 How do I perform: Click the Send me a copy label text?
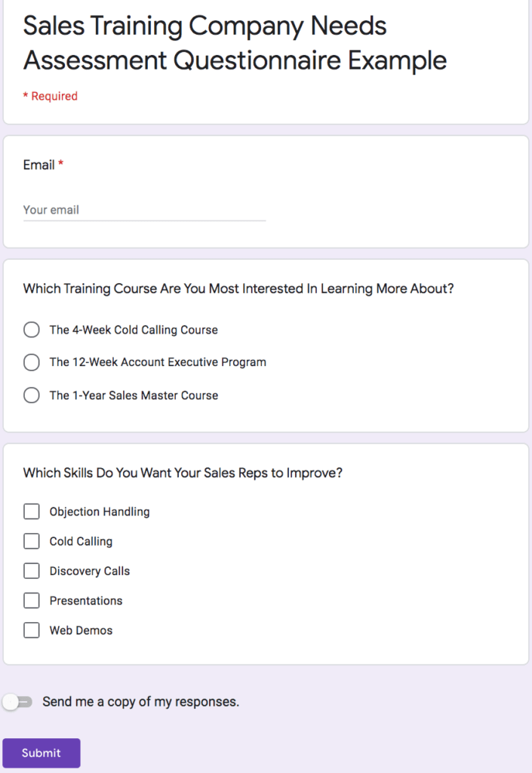[x=141, y=702]
